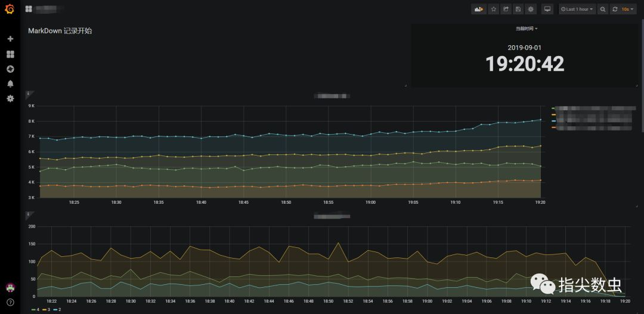The width and height of the screenshot is (644, 314).
Task: Refresh the dashboard with the refresh icon
Action: click(x=615, y=9)
